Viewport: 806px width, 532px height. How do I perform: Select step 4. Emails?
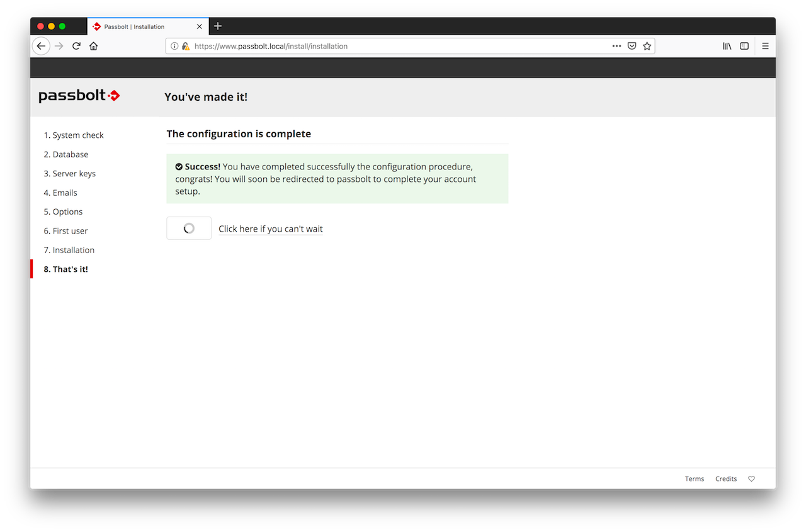tap(60, 193)
